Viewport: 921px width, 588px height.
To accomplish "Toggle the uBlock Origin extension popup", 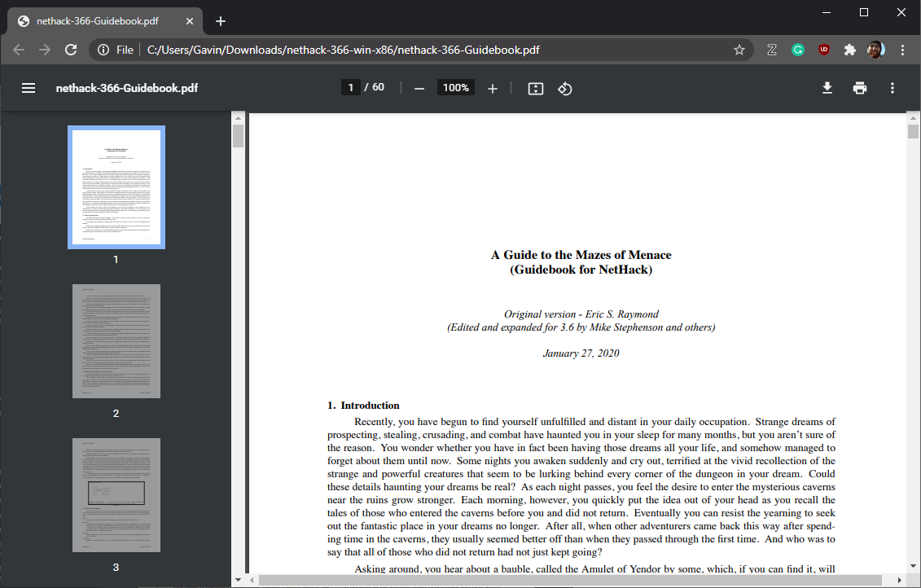I will click(x=824, y=50).
